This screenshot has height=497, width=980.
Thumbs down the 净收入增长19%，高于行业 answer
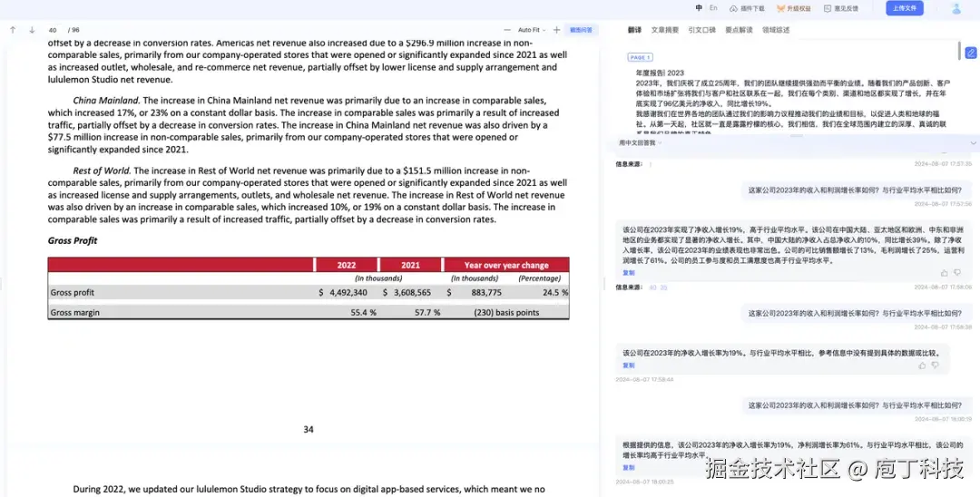pos(957,273)
